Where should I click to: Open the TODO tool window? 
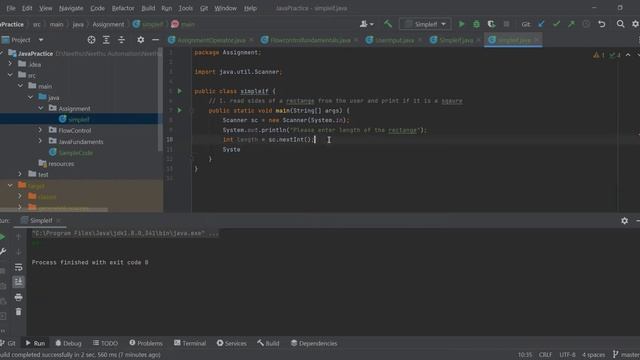coord(105,343)
